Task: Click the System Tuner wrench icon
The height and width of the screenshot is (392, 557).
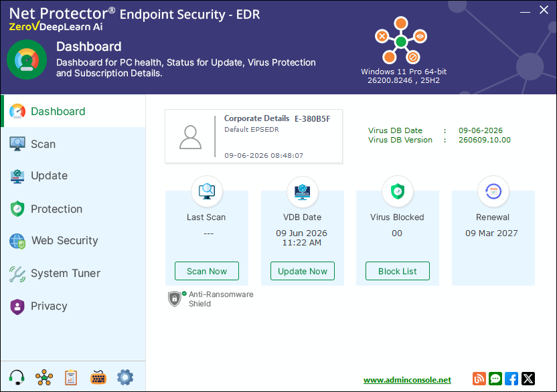Action: tap(17, 274)
